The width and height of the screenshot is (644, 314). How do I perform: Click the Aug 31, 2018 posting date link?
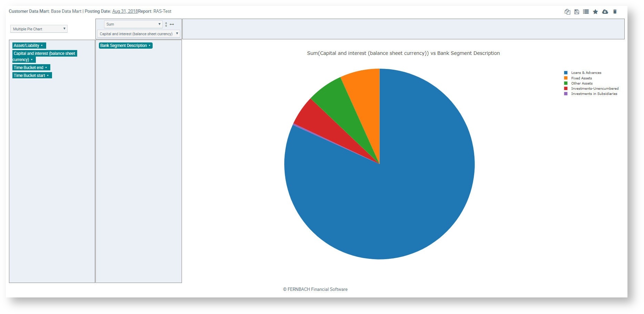click(x=125, y=11)
